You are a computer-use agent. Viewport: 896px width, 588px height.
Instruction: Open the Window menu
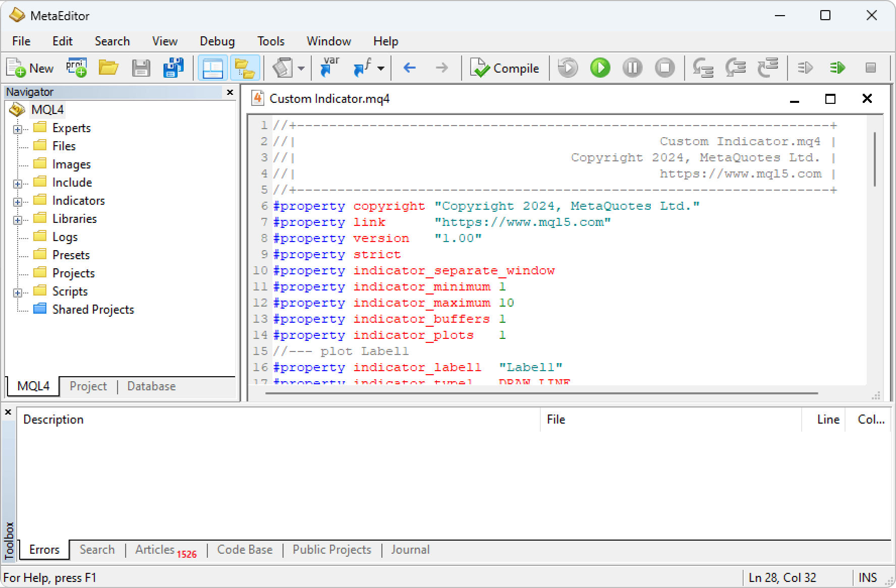click(x=328, y=41)
